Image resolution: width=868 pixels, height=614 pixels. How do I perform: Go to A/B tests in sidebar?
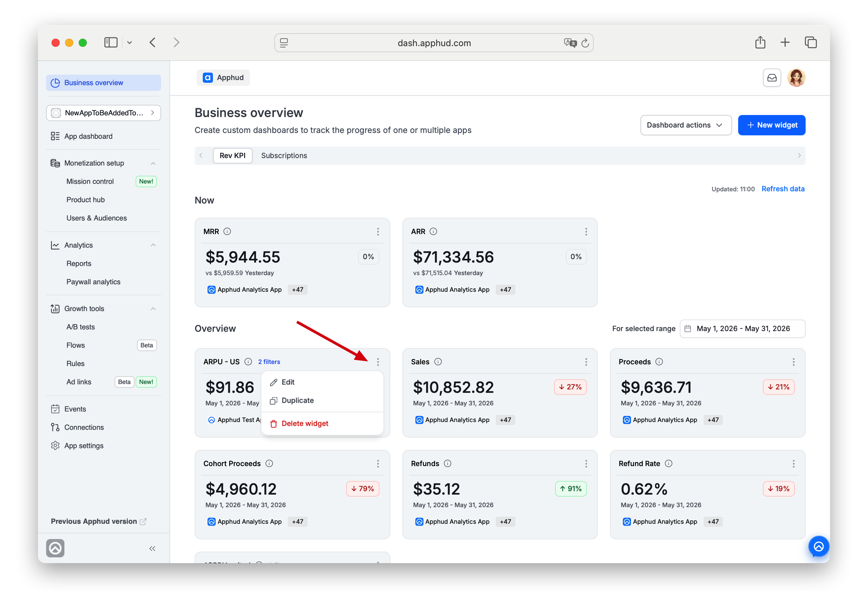(80, 327)
